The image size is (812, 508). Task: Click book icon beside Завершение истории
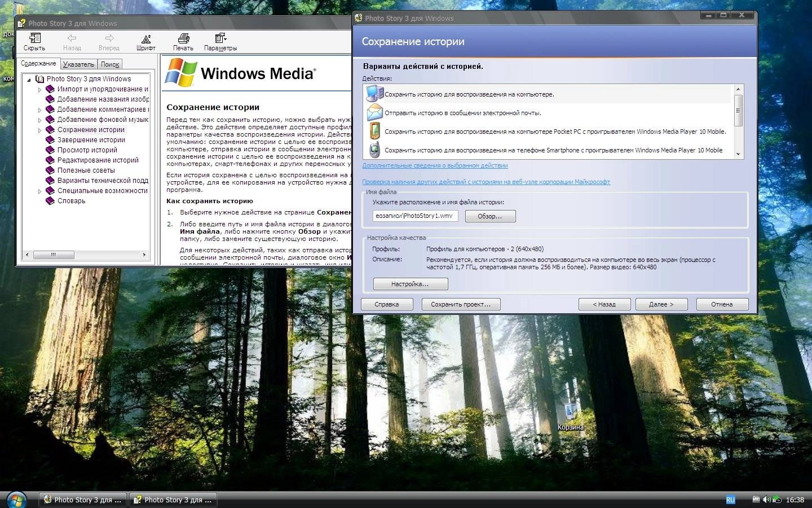pos(50,140)
